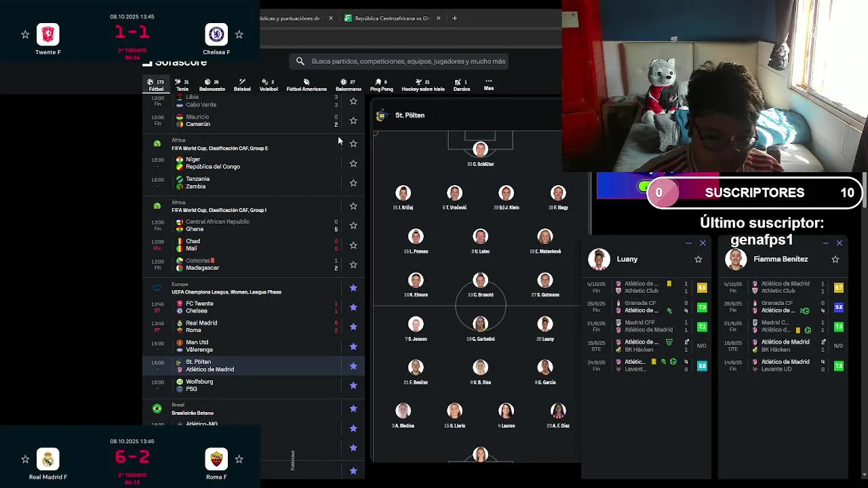The image size is (868, 488).
Task: Click the magnifier search icon
Action: click(x=300, y=61)
